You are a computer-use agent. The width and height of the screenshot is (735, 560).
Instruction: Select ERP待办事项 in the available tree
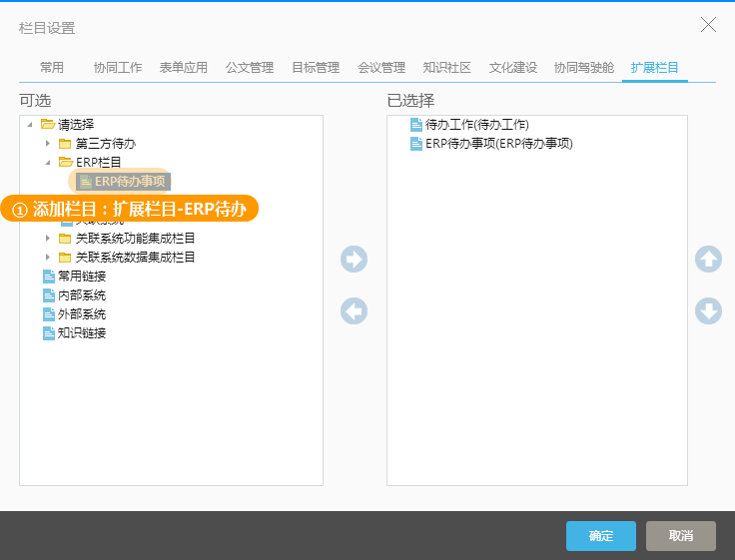point(129,182)
